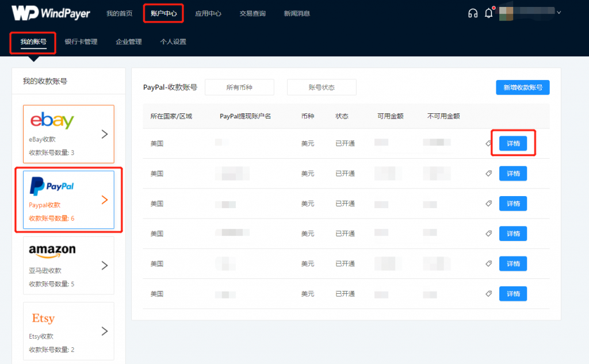Open 详情 for the third PayPal account
The image size is (589, 364).
pyautogui.click(x=512, y=204)
